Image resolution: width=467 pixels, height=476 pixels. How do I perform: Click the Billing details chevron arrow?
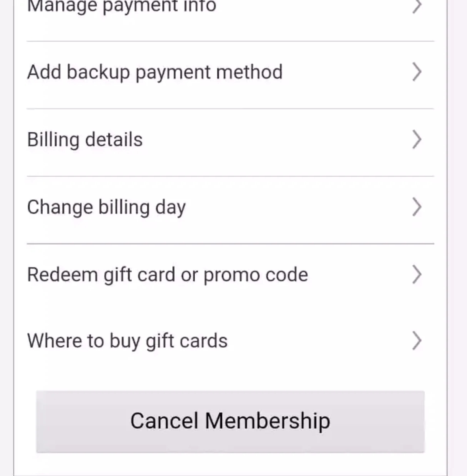click(417, 139)
